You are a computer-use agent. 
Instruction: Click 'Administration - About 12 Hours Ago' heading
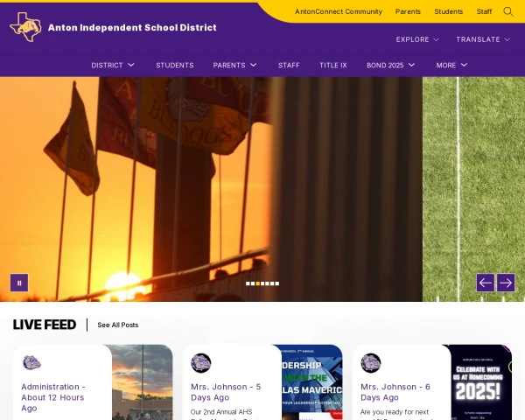click(x=53, y=397)
